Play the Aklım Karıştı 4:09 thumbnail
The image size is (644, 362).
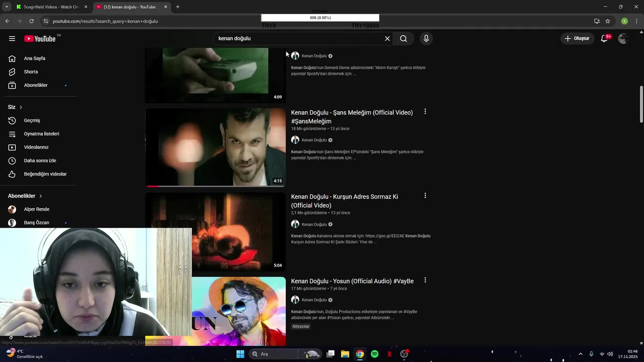pyautogui.click(x=215, y=75)
